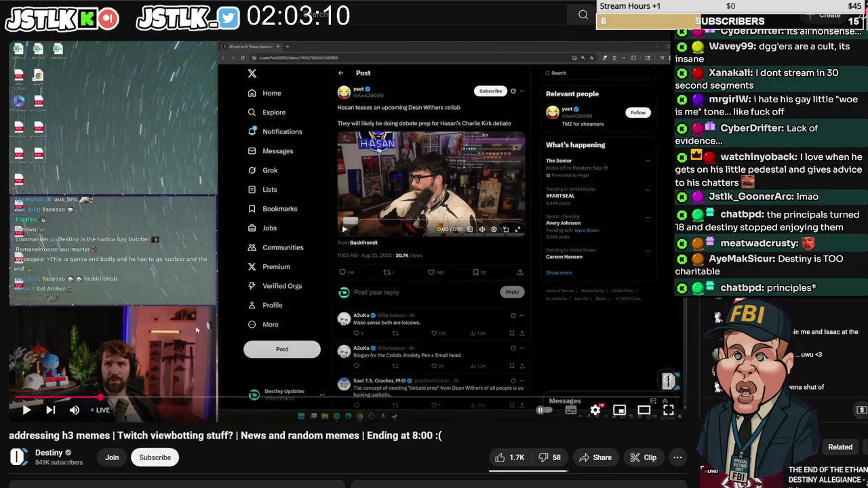Skip to next video in player
This screenshot has height=488, width=868.
[x=50, y=409]
